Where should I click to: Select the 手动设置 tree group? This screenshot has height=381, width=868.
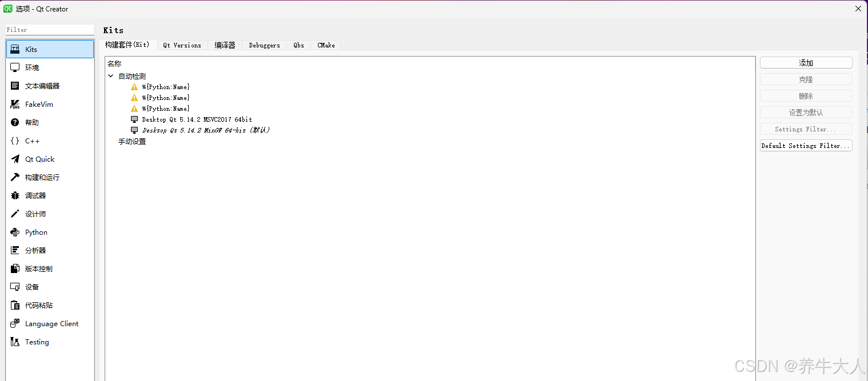[132, 141]
